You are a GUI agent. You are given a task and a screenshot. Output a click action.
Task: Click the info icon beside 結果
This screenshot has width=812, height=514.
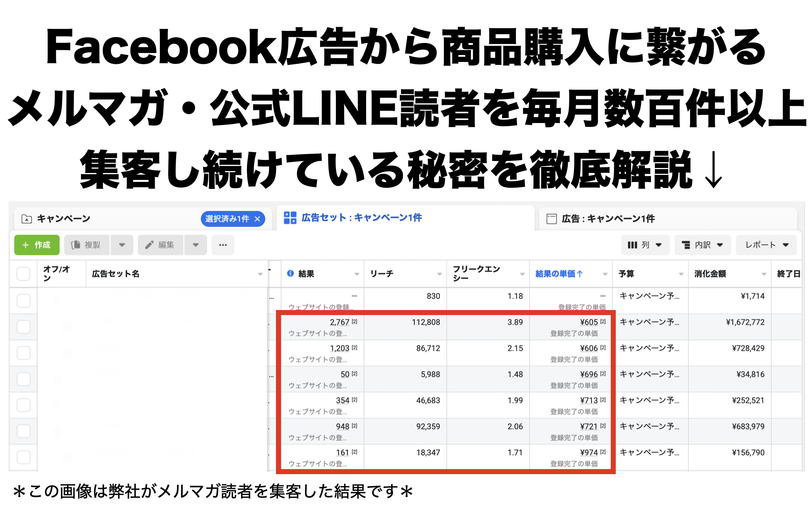[290, 274]
